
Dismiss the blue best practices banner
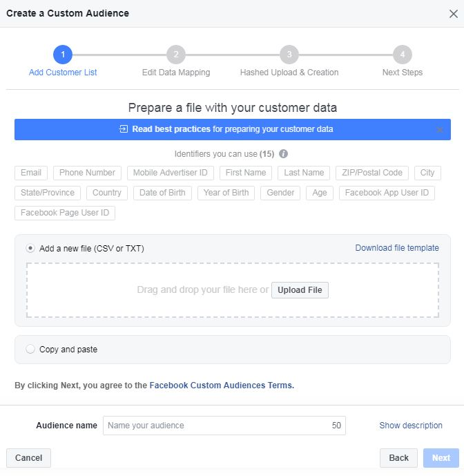[439, 130]
